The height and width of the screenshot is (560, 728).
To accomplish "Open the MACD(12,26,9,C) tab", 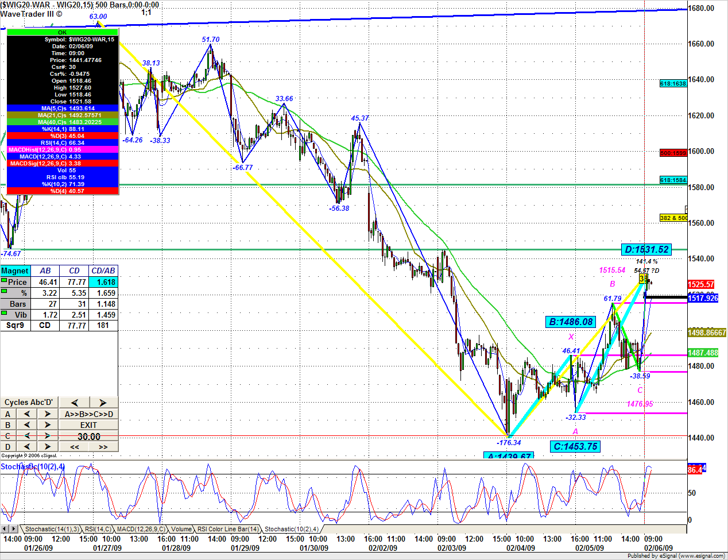I will (141, 529).
